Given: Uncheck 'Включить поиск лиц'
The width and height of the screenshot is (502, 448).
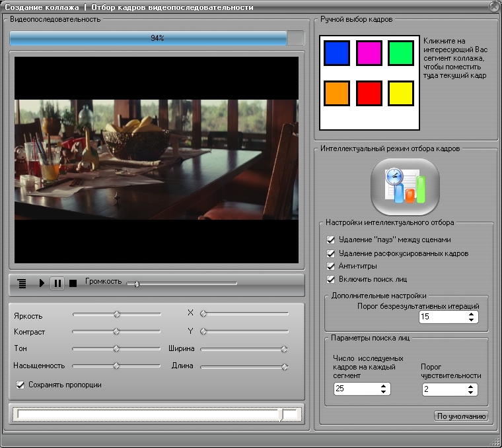Looking at the screenshot, I should coord(331,279).
